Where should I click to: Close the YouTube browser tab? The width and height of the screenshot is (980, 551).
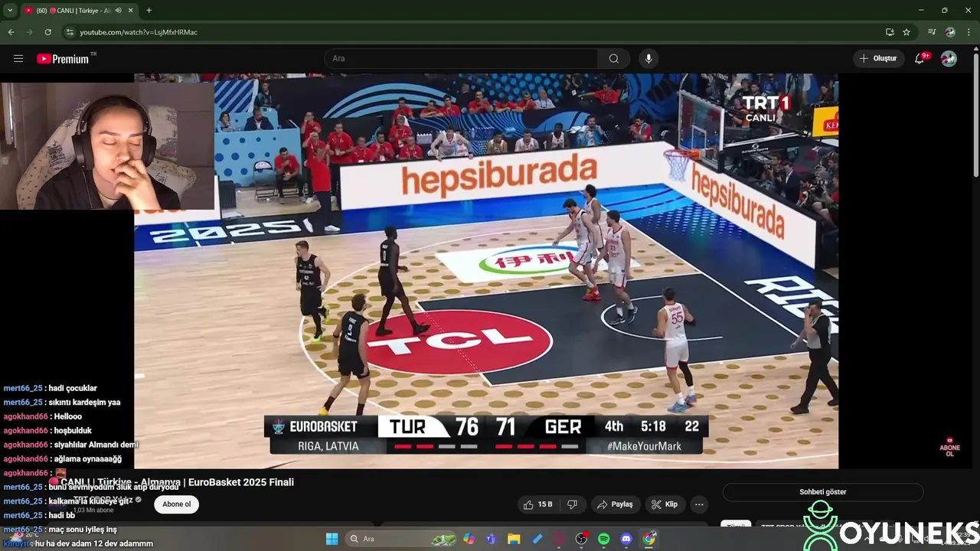click(x=131, y=10)
